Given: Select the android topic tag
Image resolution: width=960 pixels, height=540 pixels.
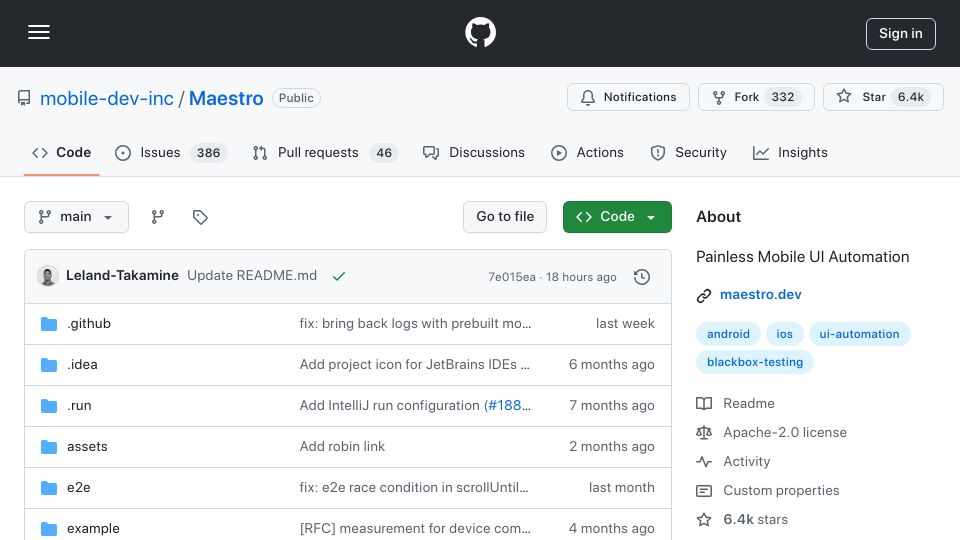Looking at the screenshot, I should (x=728, y=334).
